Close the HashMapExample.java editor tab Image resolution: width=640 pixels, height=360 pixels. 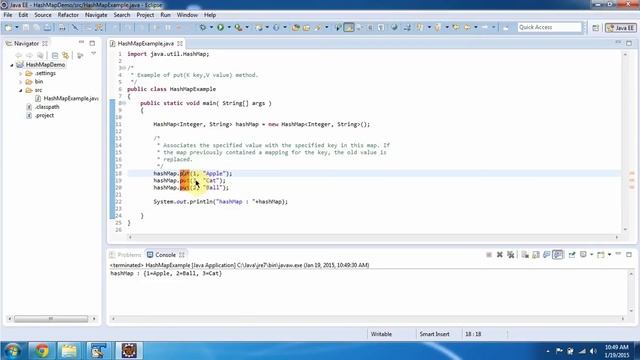click(x=180, y=43)
